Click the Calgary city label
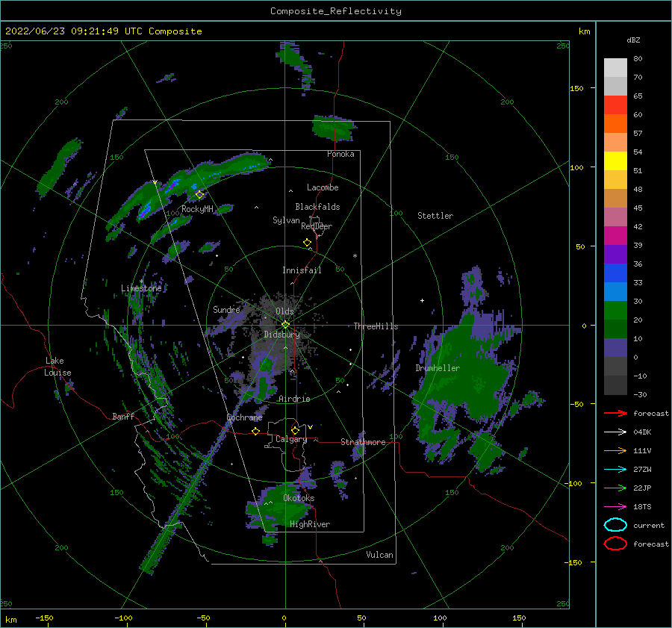Screen dimensions: 672x628 (291, 439)
